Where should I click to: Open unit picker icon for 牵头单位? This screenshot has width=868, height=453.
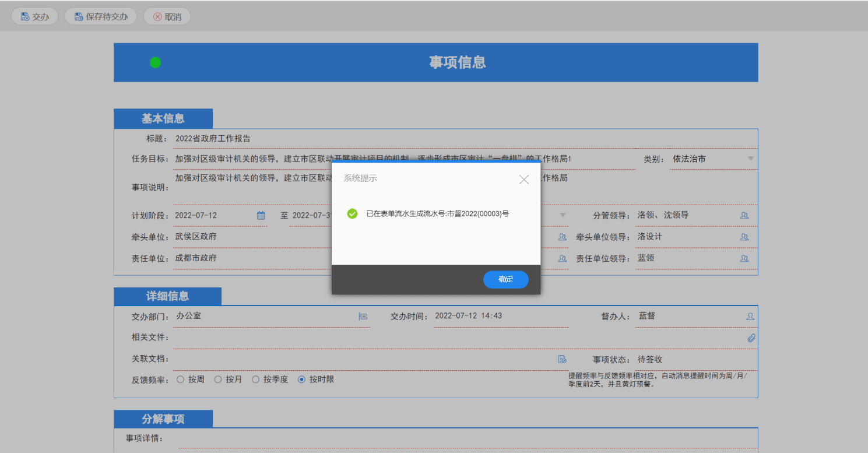click(x=562, y=237)
